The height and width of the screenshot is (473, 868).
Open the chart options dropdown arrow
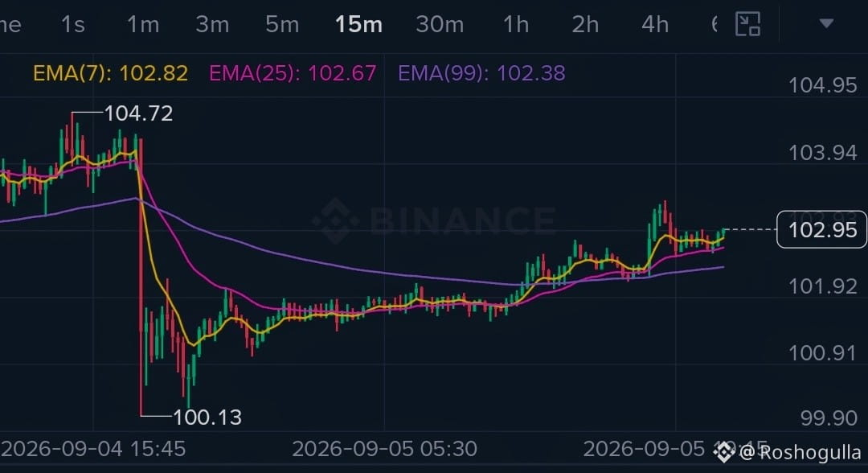[826, 23]
